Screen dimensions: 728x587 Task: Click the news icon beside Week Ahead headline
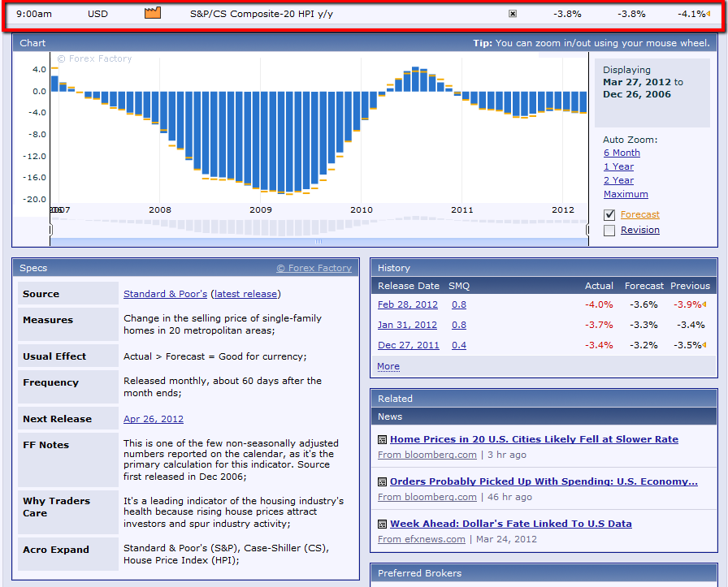pyautogui.click(x=382, y=524)
